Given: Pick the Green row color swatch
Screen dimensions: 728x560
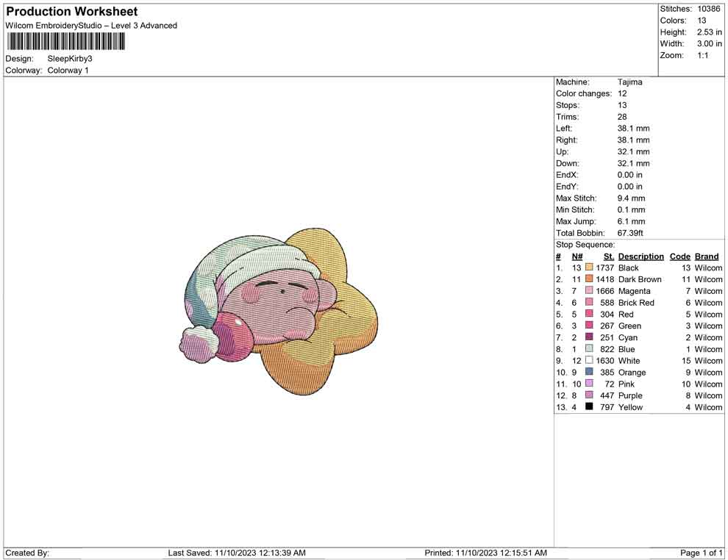Looking at the screenshot, I should 589,326.
